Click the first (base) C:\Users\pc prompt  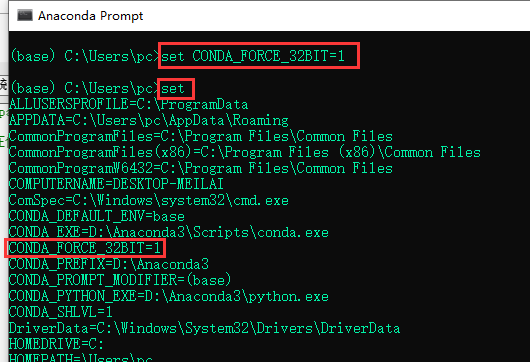coord(85,56)
